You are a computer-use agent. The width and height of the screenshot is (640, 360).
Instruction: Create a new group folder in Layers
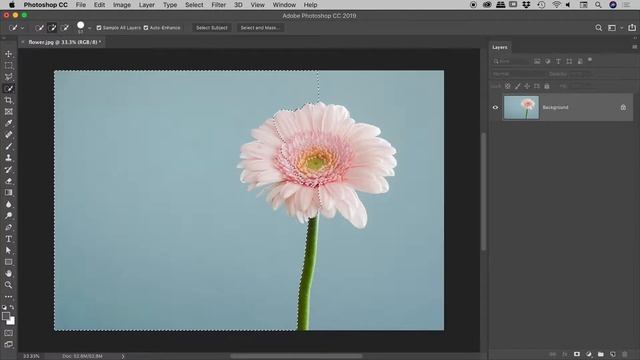(601, 354)
